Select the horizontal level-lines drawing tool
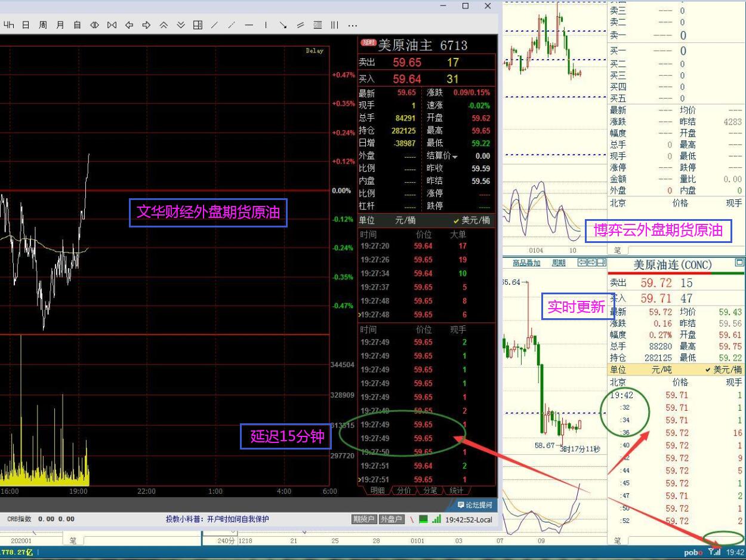The image size is (746, 560). pyautogui.click(x=317, y=25)
